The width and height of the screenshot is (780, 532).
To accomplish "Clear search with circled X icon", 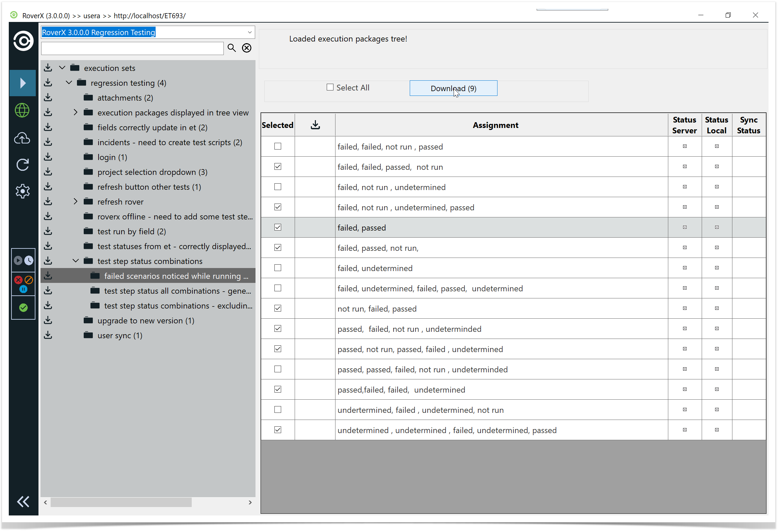I will click(x=247, y=48).
